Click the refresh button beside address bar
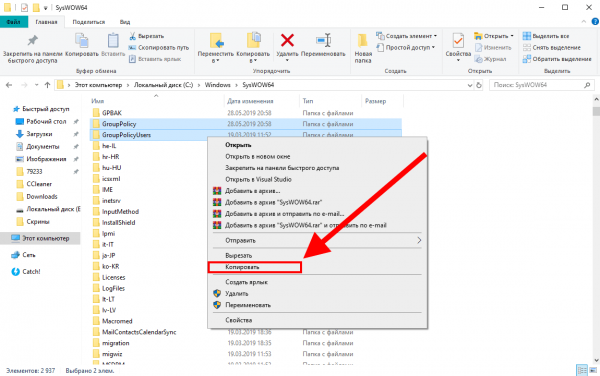The width and height of the screenshot is (600, 376). click(479, 85)
